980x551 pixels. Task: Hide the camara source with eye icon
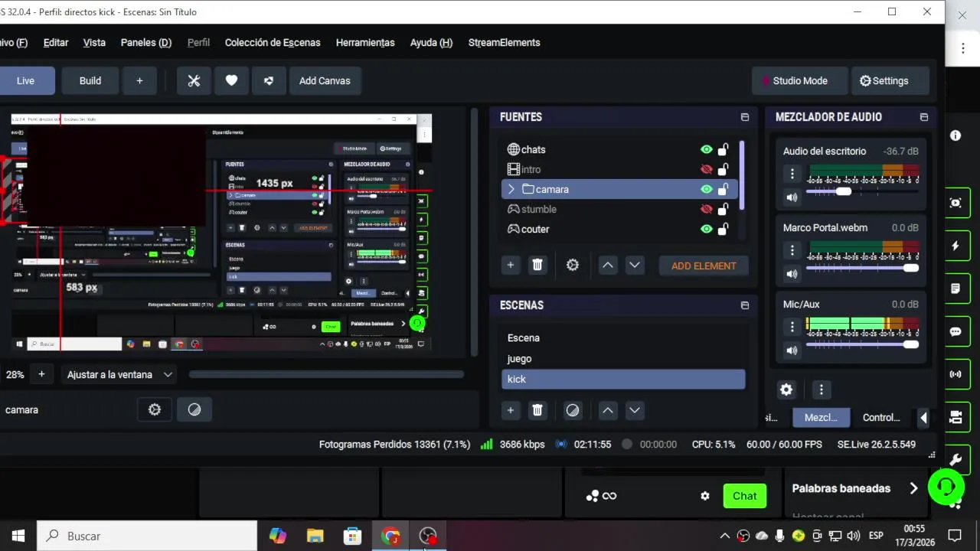tap(706, 189)
